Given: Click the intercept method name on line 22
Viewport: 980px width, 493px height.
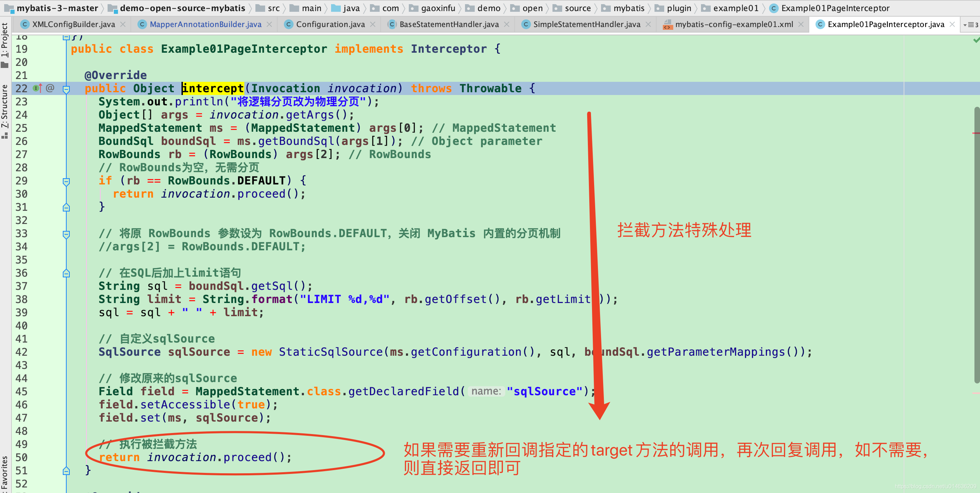Looking at the screenshot, I should (213, 88).
